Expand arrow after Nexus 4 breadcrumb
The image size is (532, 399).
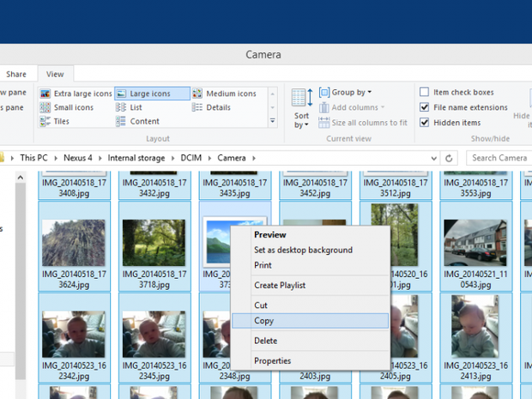[x=100, y=158]
